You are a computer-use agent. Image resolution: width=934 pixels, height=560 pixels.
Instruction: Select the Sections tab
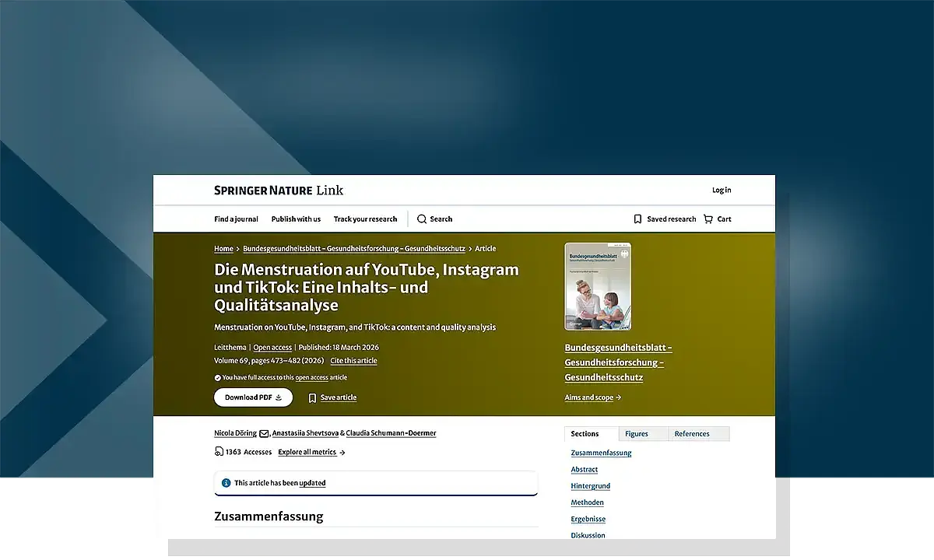(592, 434)
